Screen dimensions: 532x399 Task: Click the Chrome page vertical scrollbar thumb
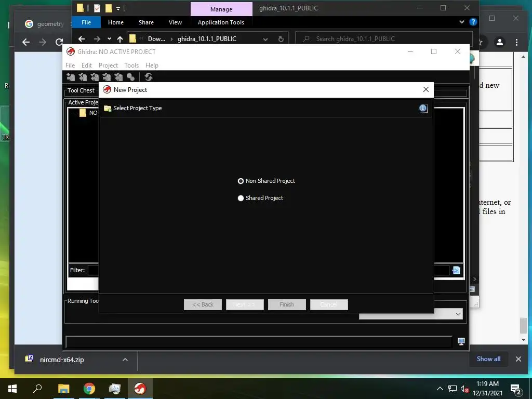(x=523, y=326)
